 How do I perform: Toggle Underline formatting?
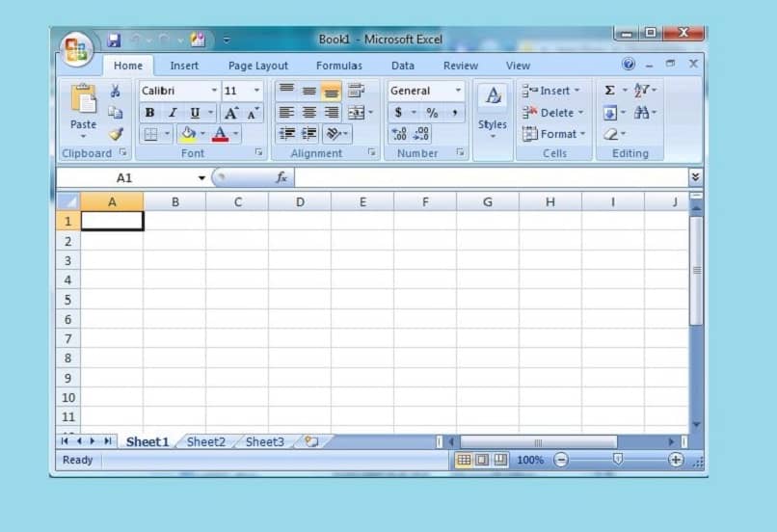(196, 113)
